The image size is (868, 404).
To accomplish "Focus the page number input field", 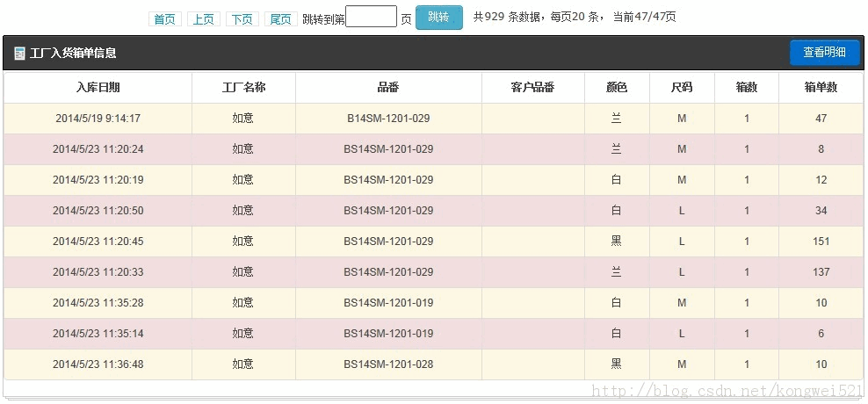I will [371, 17].
